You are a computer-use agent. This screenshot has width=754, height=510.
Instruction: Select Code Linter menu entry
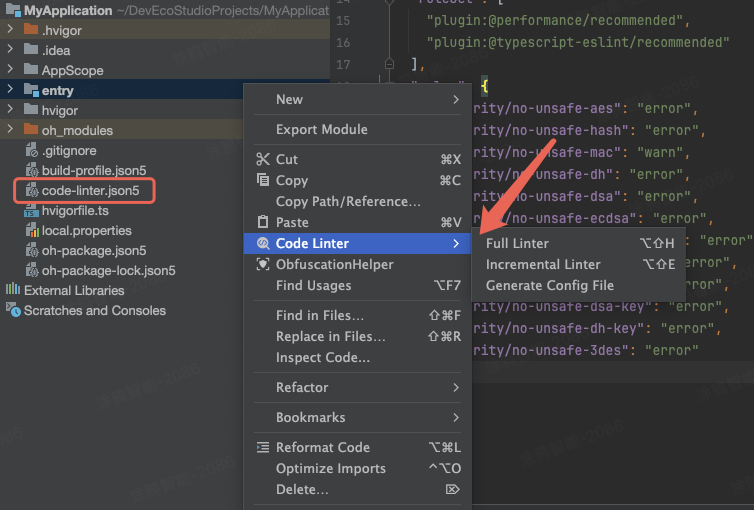coord(357,243)
